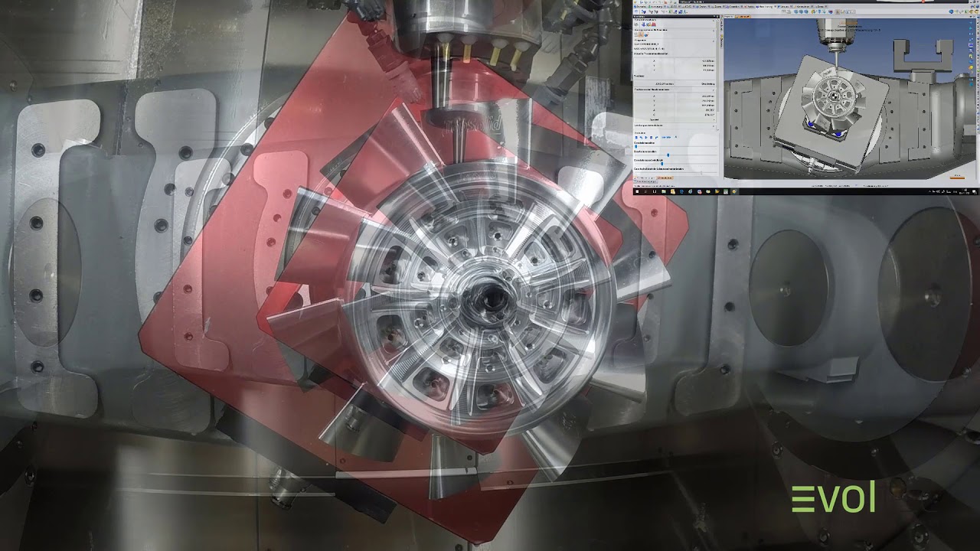Launch Edge browser from the embedded taskbar

681,191
